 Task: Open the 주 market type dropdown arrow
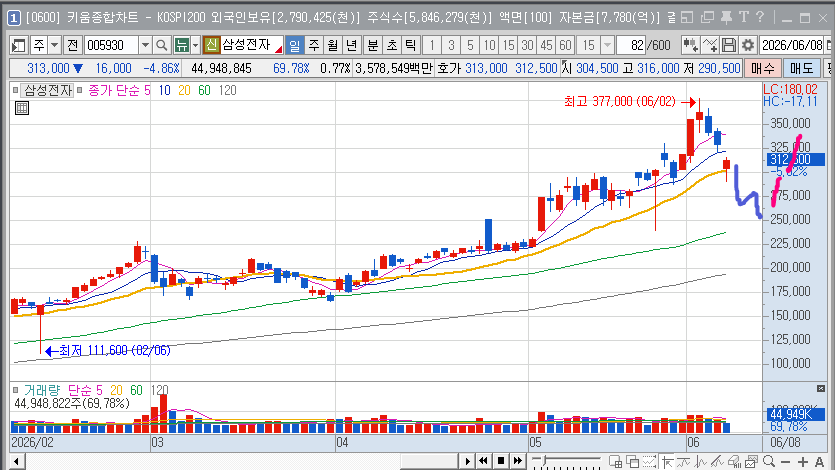pos(54,45)
